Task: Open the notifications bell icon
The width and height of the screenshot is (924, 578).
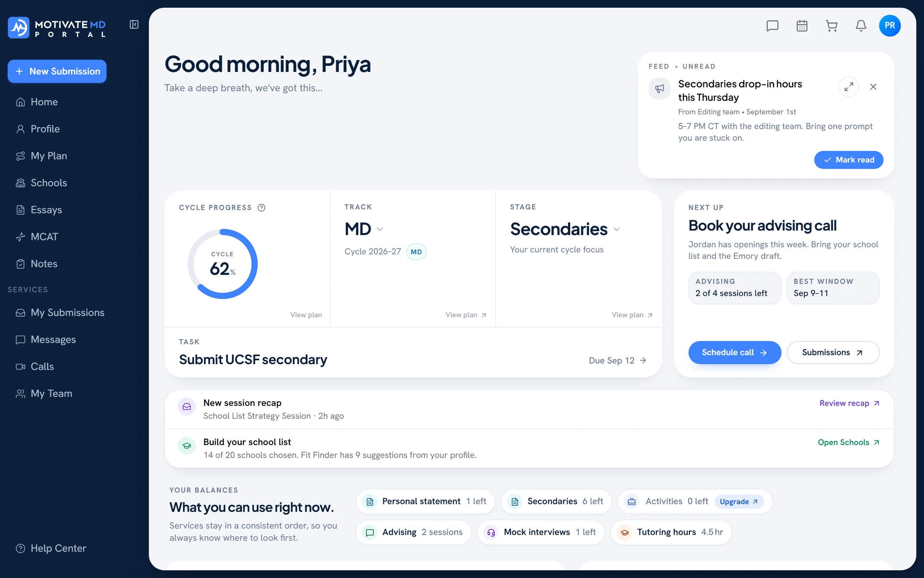Action: pos(861,26)
